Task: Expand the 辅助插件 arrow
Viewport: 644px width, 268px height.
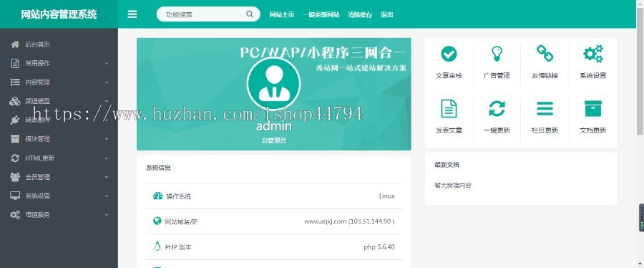Action: point(107,120)
